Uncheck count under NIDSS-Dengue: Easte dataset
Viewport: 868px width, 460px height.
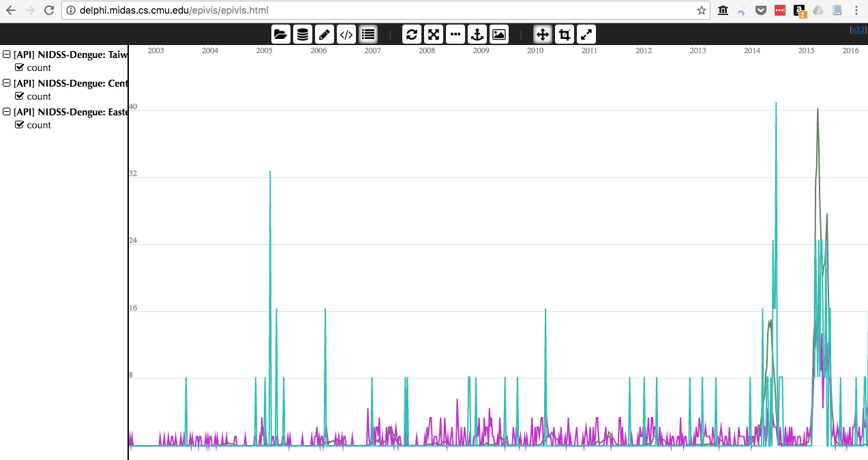19,125
